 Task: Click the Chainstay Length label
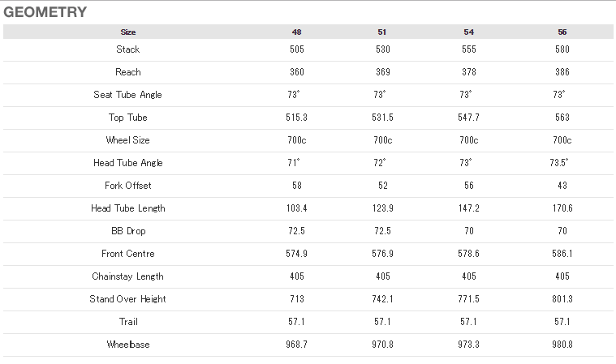coord(127,276)
